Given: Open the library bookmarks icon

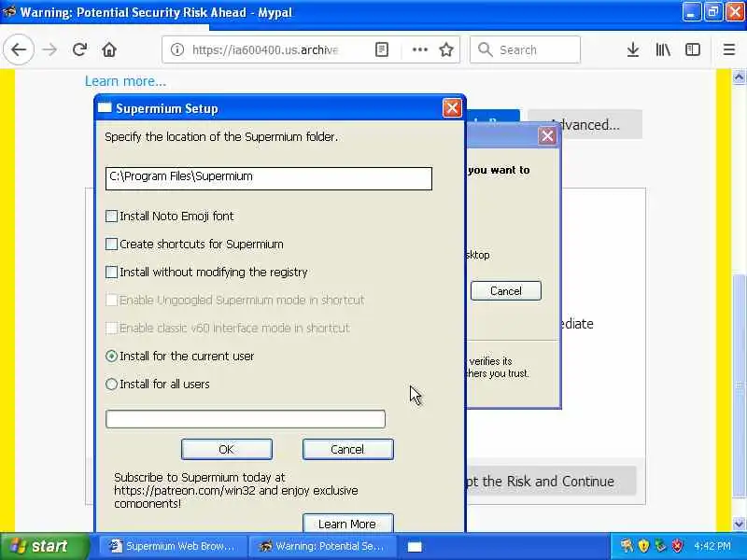Looking at the screenshot, I should pyautogui.click(x=663, y=49).
